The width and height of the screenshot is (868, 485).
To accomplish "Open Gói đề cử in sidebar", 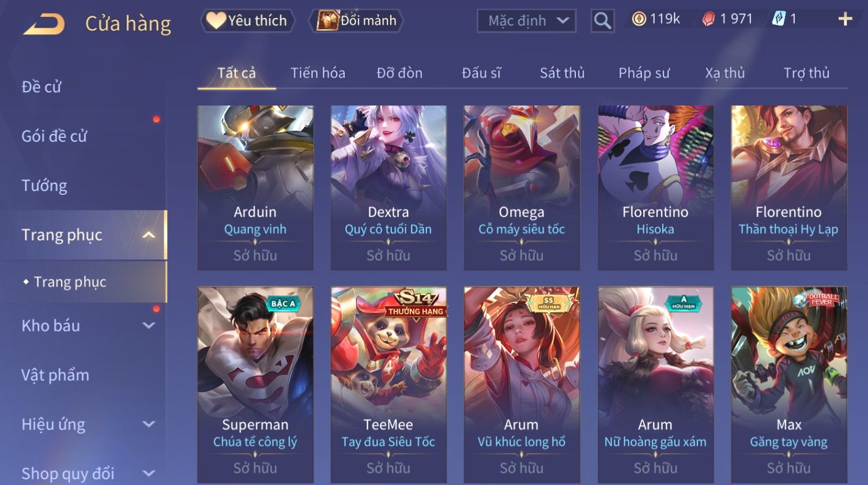I will [54, 136].
